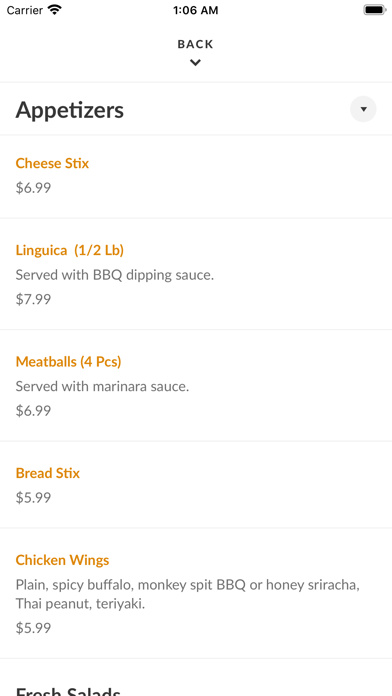
Task: Tap the battery indicator icon
Action: click(x=375, y=10)
